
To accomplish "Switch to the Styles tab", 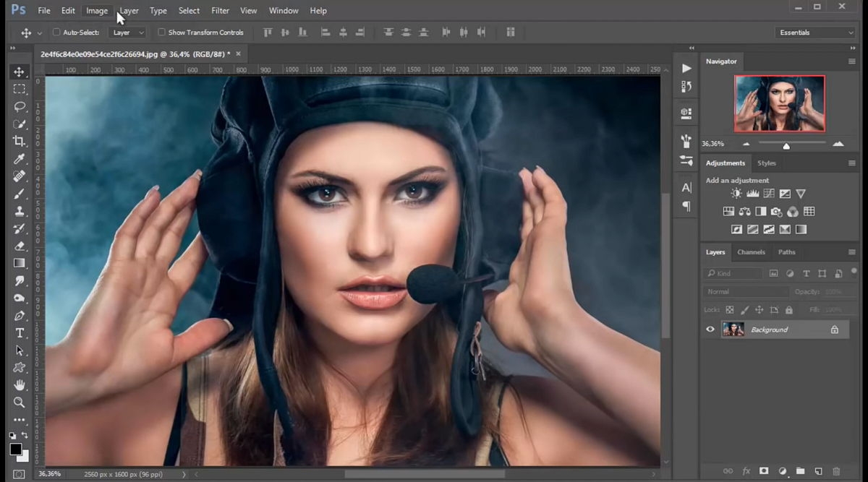I will [767, 163].
